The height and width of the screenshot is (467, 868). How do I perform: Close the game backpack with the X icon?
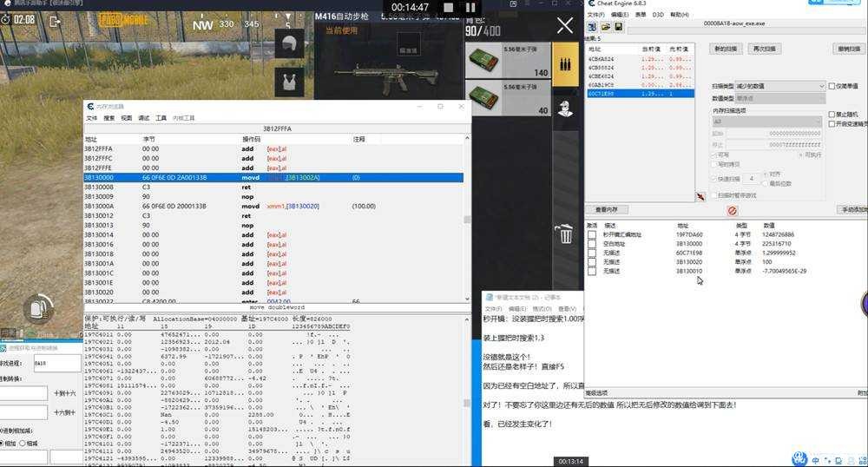pyautogui.click(x=565, y=25)
